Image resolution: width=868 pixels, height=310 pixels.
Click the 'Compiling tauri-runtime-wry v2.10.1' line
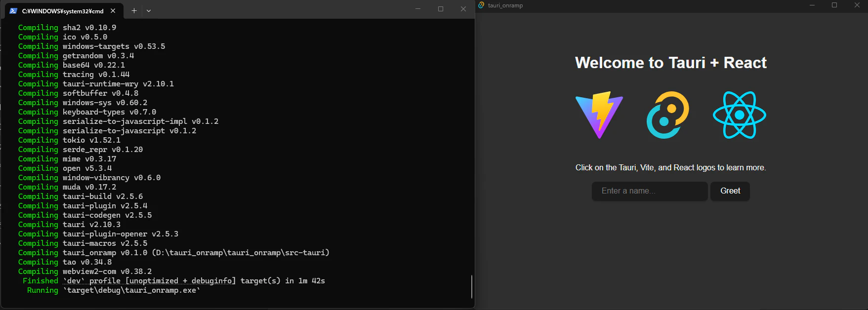pyautogui.click(x=96, y=84)
